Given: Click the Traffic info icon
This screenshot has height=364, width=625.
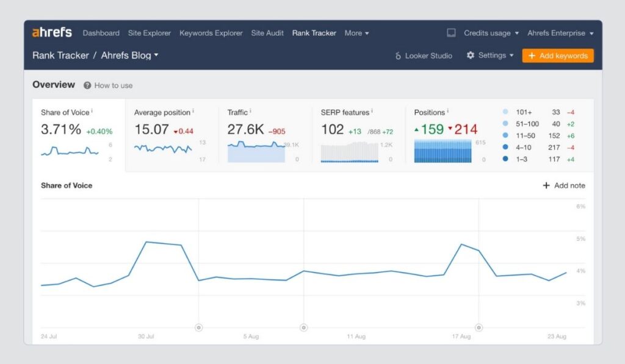Looking at the screenshot, I should tap(250, 111).
